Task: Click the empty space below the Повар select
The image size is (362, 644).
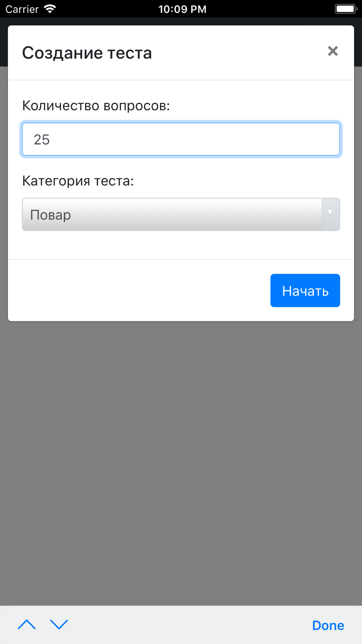Action: coord(181,245)
